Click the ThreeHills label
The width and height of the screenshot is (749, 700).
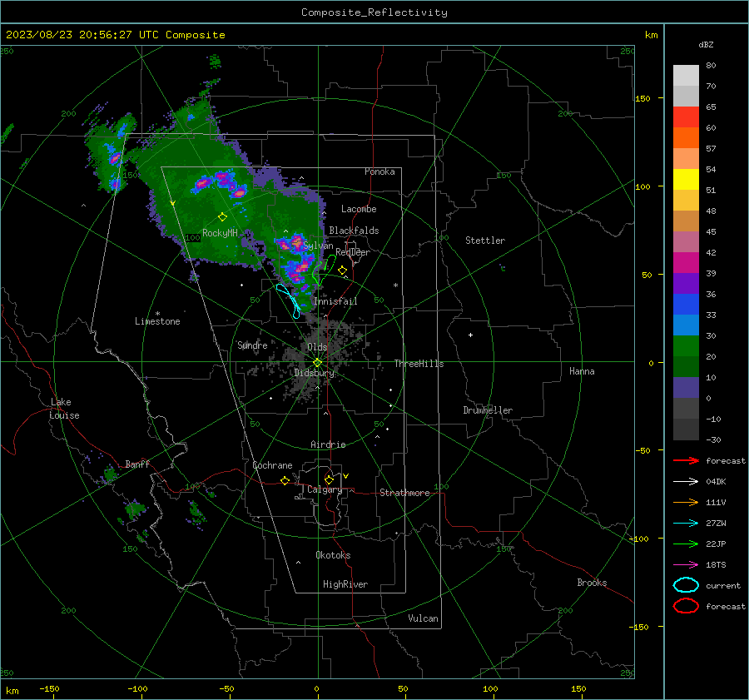click(419, 364)
